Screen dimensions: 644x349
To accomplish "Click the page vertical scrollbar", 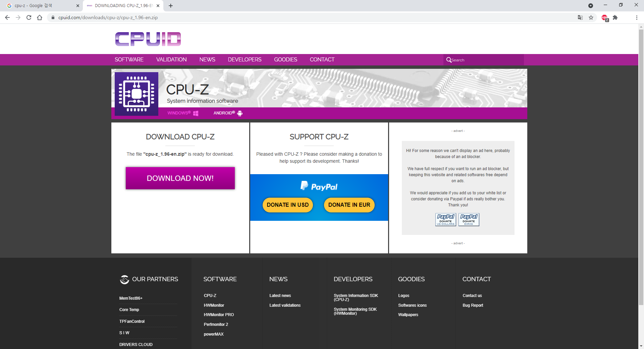I will pyautogui.click(x=641, y=168).
